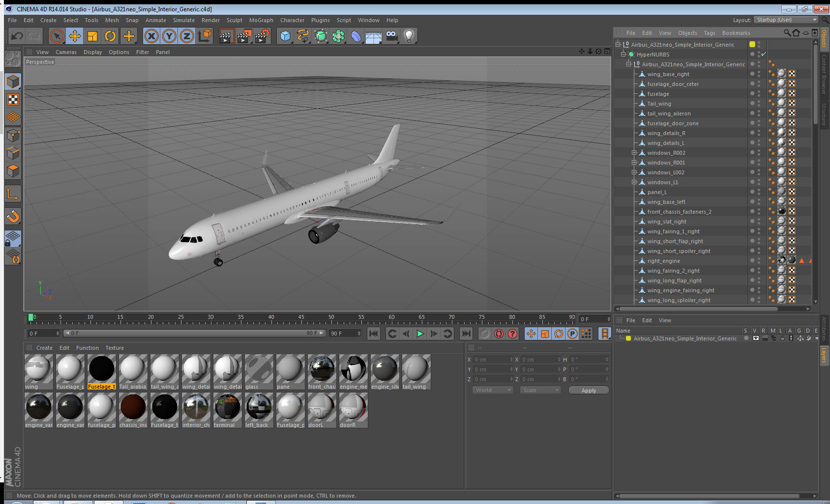Add a camera object icon

tap(391, 36)
